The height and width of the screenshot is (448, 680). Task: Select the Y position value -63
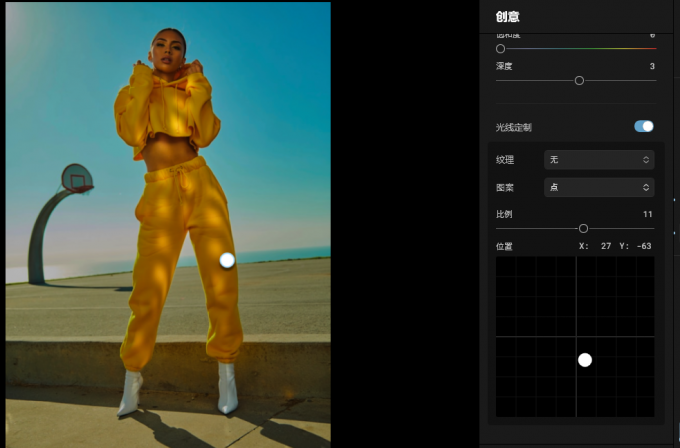click(x=644, y=246)
